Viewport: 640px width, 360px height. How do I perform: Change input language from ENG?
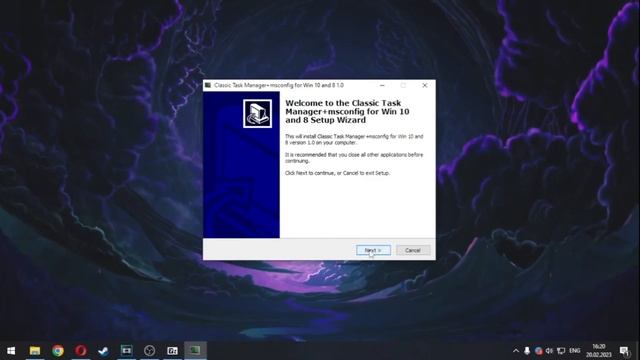575,351
